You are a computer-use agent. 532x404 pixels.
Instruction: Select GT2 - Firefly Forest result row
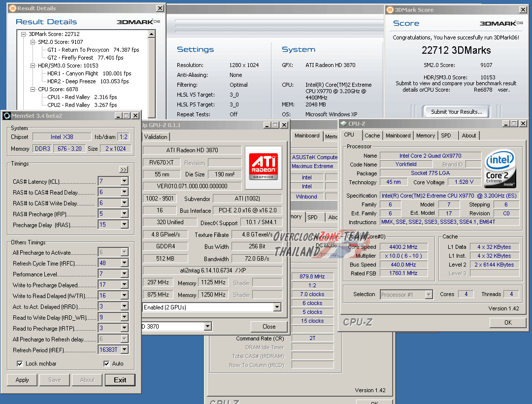pos(85,58)
